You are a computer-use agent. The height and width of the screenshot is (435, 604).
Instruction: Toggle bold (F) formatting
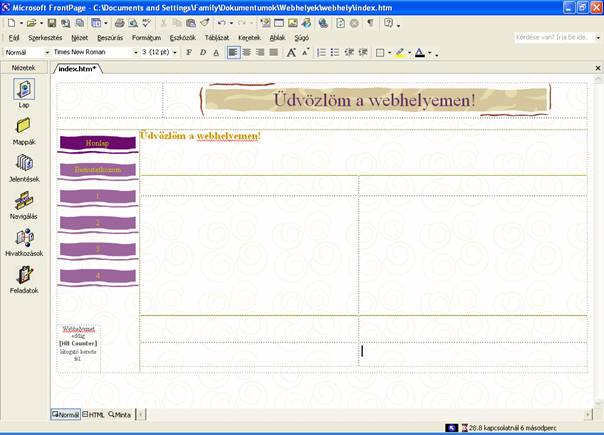coord(189,52)
